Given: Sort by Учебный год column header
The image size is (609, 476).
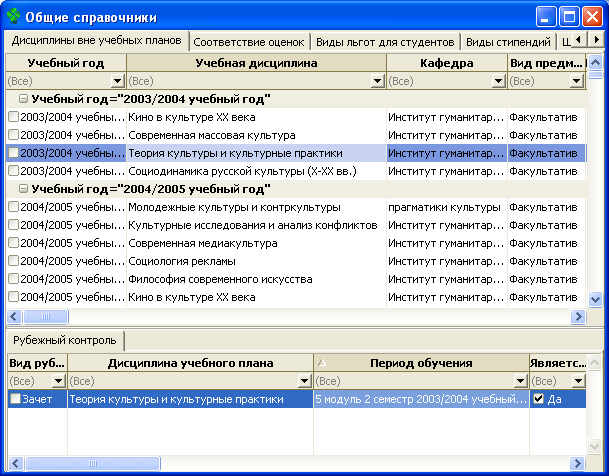Looking at the screenshot, I should (x=66, y=63).
